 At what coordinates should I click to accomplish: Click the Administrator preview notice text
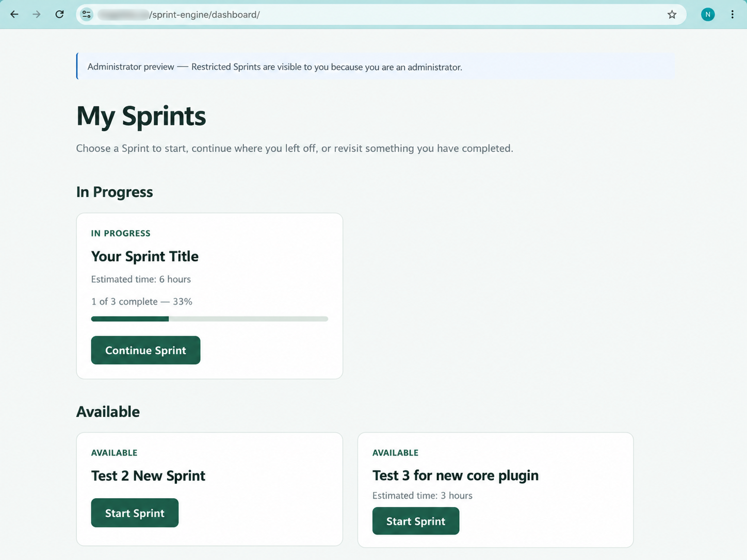[x=274, y=67]
